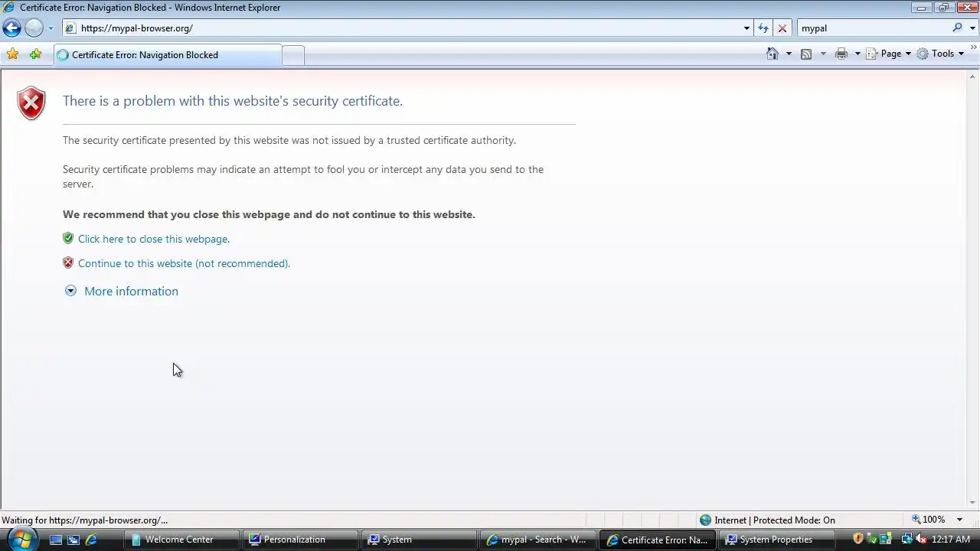The image size is (980, 551).
Task: Switch to Welcome Center taskbar button
Action: coord(181,540)
